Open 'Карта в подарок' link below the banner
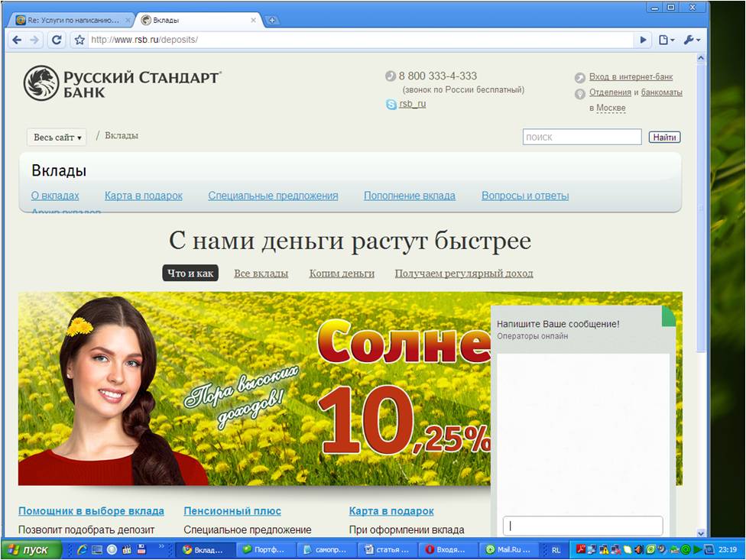746x560 pixels. (x=391, y=511)
